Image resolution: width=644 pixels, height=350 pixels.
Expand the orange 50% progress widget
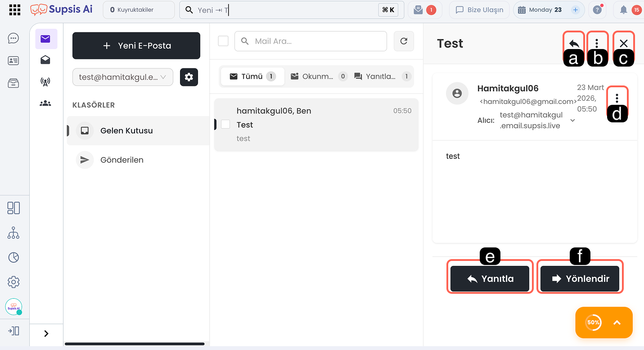(617, 323)
